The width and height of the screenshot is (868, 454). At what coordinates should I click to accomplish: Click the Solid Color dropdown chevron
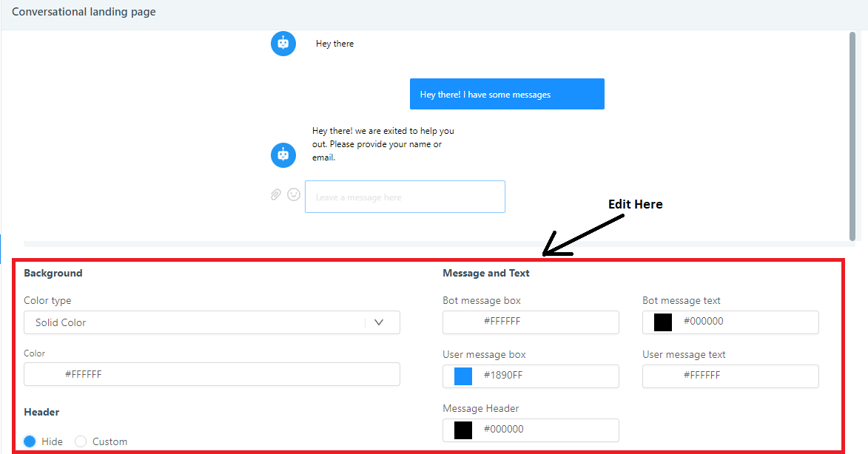379,322
